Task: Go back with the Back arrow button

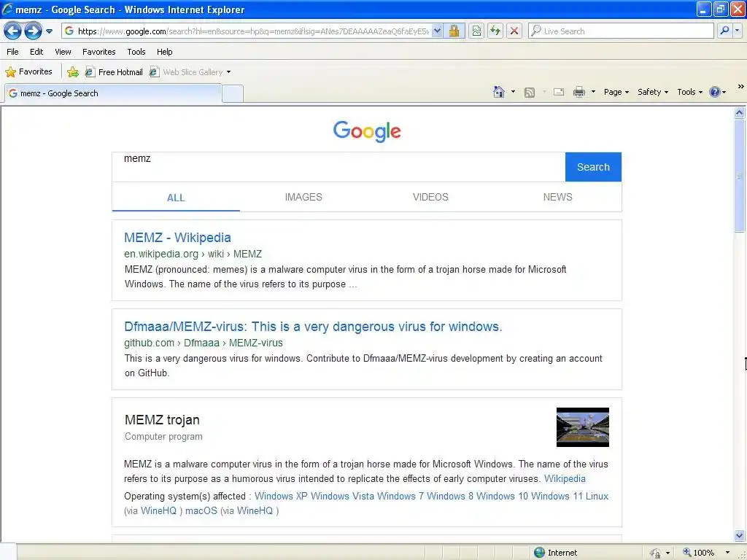Action: coord(13,31)
